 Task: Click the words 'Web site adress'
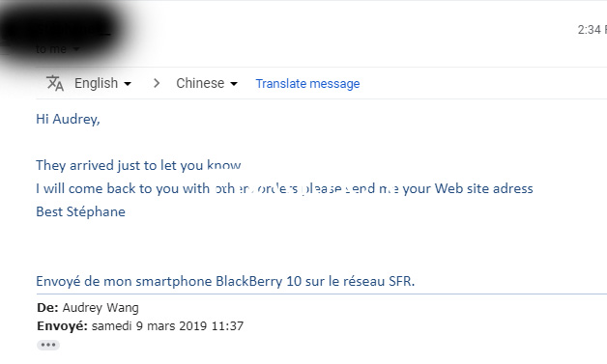(484, 188)
